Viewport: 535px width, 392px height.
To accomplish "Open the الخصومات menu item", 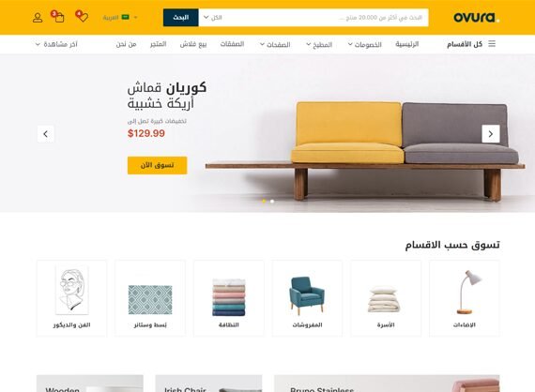I will [x=365, y=44].
